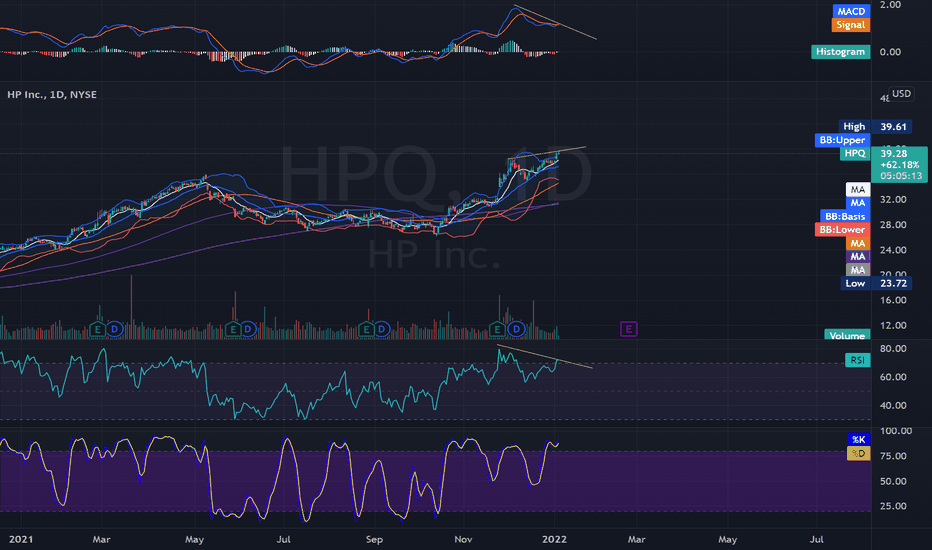This screenshot has width=932, height=550.
Task: Click the earnings E marker after Nov 2021
Action: pyautogui.click(x=497, y=329)
